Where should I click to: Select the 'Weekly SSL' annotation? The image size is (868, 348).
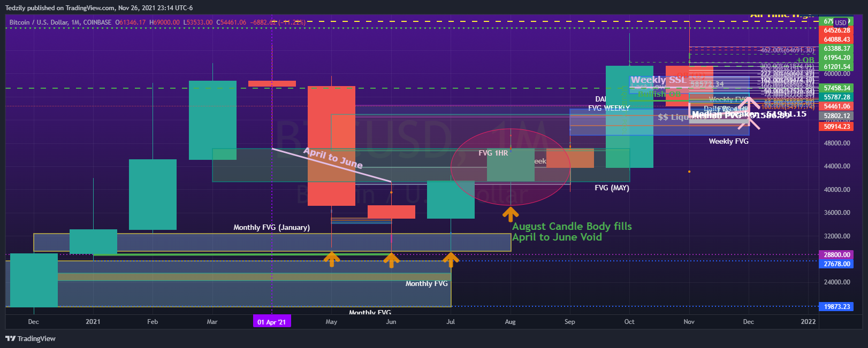pyautogui.click(x=658, y=80)
